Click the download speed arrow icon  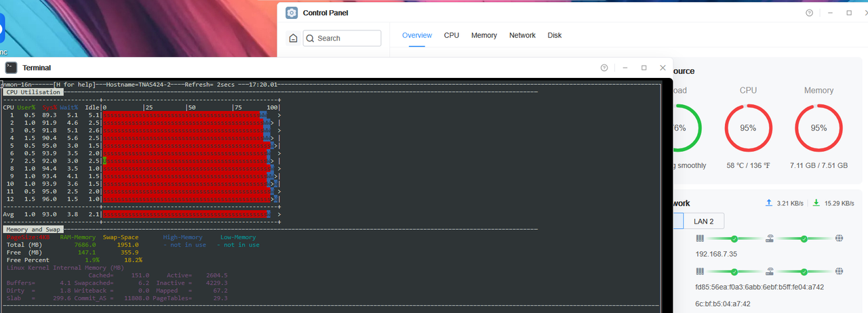[816, 203]
